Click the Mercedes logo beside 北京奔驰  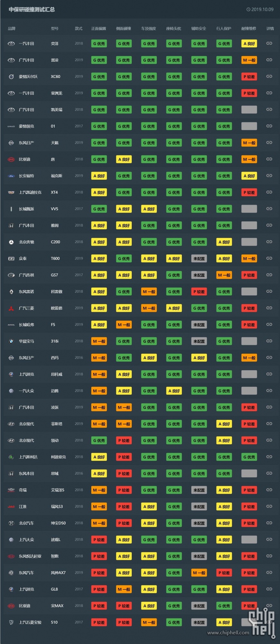(11, 242)
